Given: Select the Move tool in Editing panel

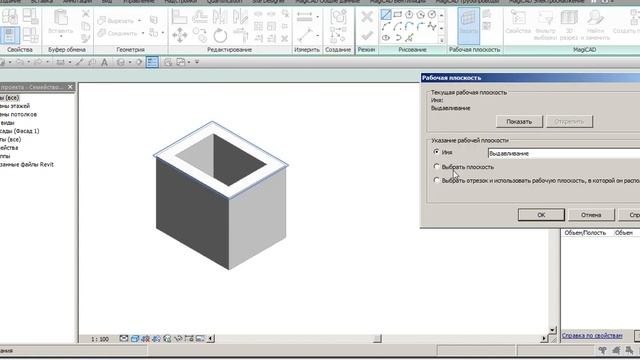Looking at the screenshot, I should [x=180, y=36].
